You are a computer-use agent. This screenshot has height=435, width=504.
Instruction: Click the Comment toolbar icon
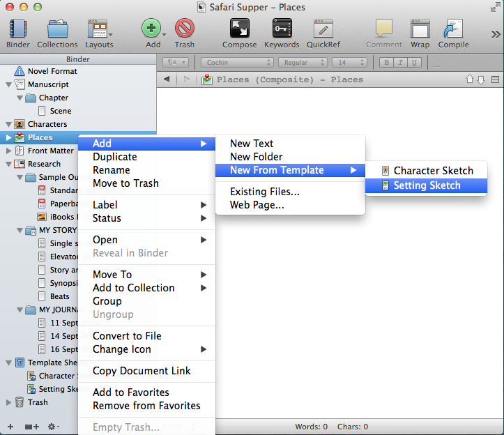384,29
